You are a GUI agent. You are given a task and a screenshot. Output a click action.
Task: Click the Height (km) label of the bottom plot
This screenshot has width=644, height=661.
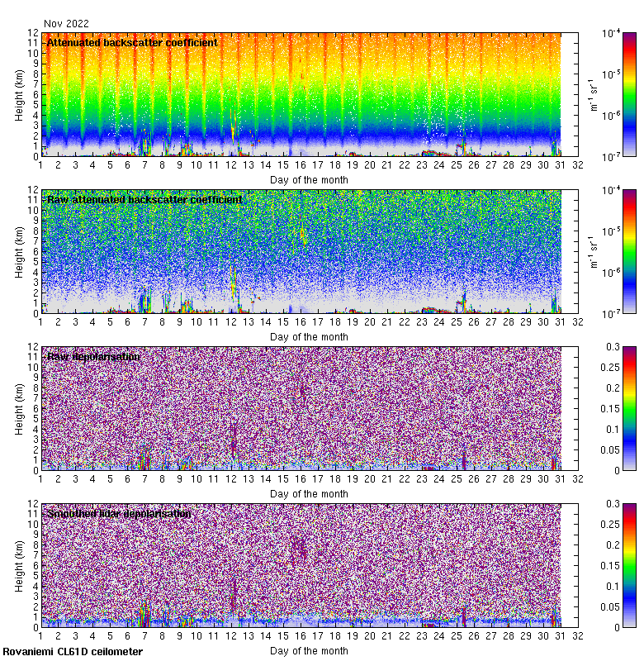(x=20, y=565)
